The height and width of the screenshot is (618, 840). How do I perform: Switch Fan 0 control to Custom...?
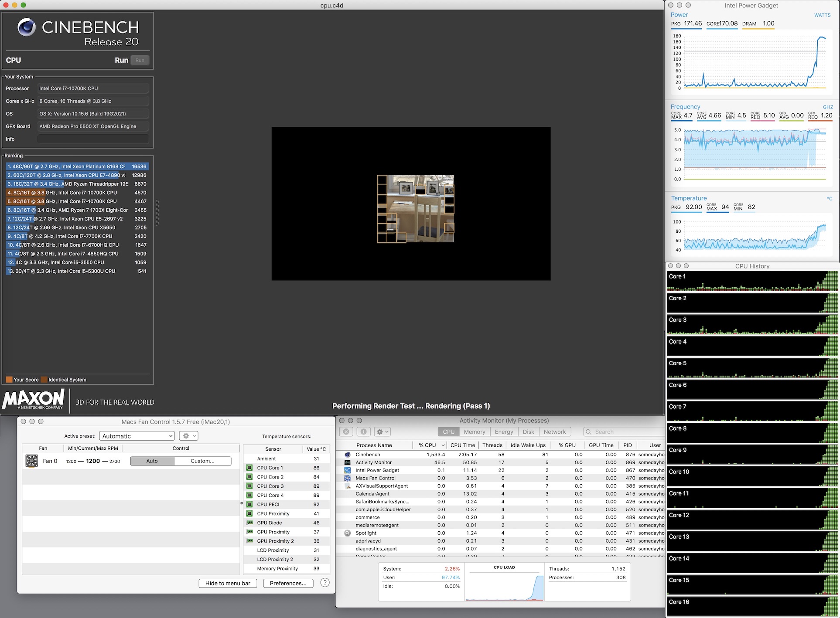[x=202, y=461]
